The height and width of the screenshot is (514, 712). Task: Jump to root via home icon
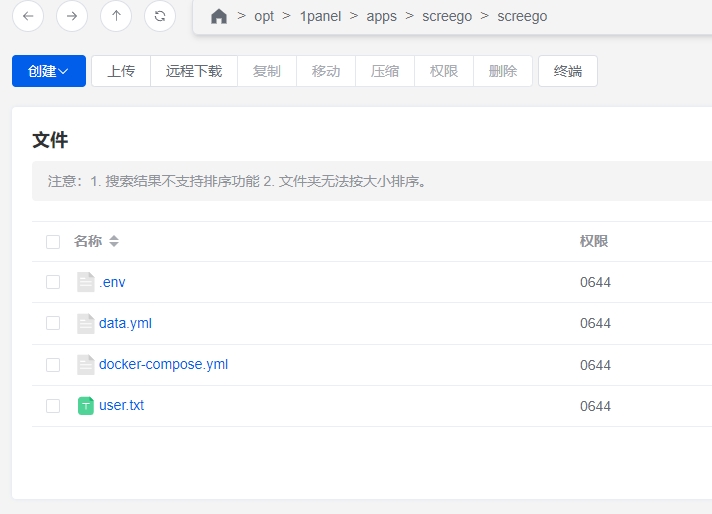coord(219,16)
